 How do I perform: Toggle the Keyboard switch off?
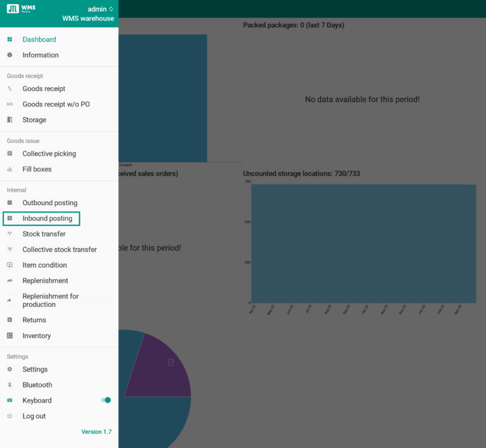[106, 400]
